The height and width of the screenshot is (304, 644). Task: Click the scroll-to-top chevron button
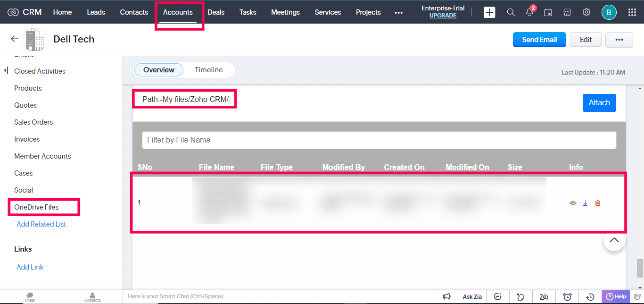coord(614,240)
